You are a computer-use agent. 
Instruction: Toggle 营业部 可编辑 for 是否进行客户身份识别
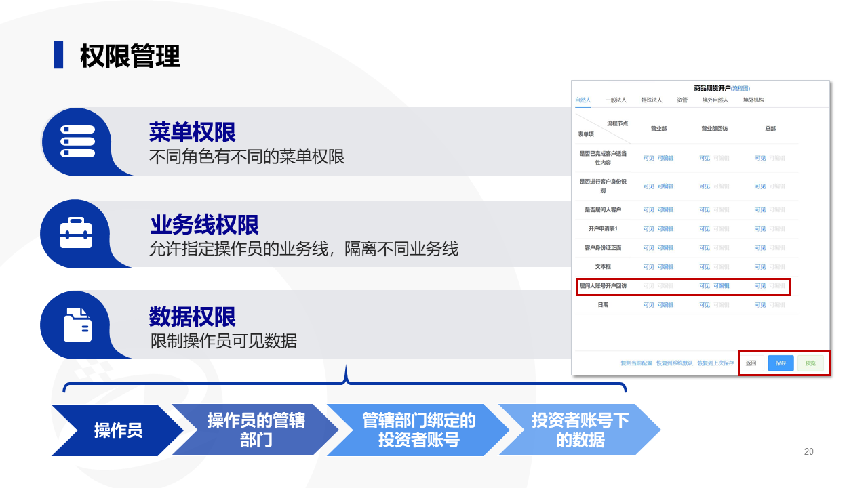666,186
